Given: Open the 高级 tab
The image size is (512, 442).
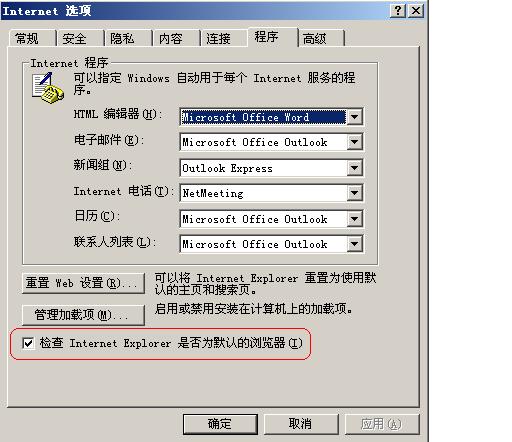Looking at the screenshot, I should [321, 38].
